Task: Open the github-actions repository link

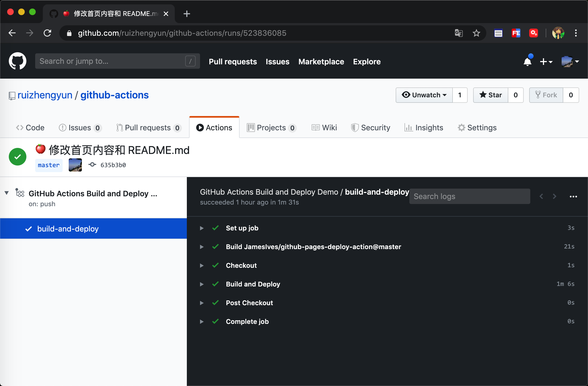Action: pyautogui.click(x=114, y=95)
